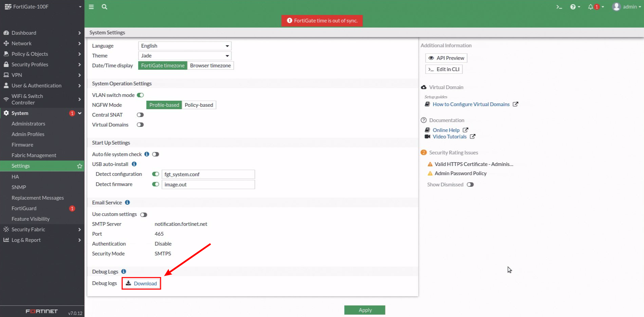Image resolution: width=644 pixels, height=317 pixels.
Task: Show info for USB auto-install
Action: [134, 164]
